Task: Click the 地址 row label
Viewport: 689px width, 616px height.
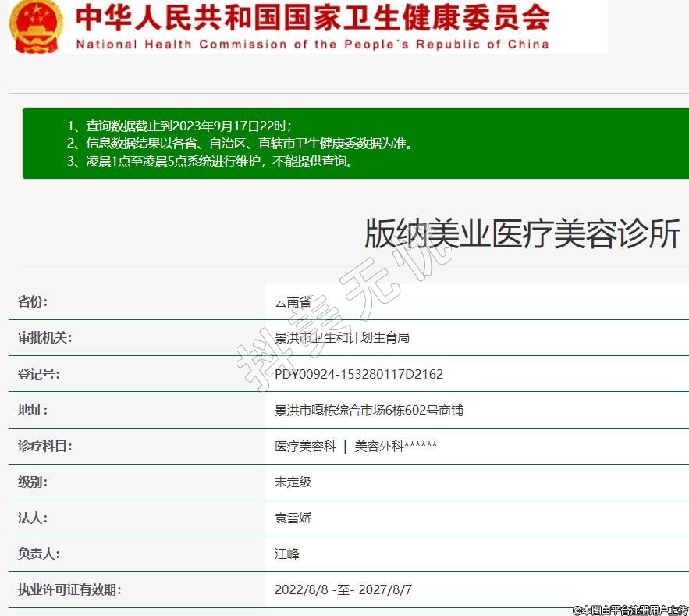Action: point(33,410)
